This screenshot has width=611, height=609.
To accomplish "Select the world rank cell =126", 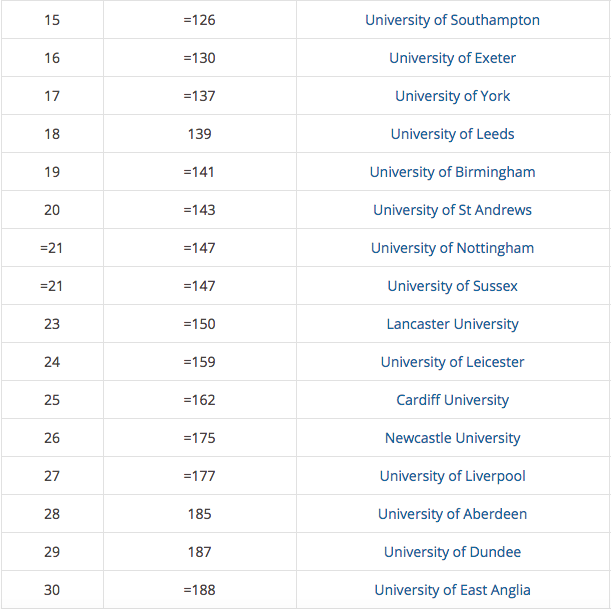I will (x=200, y=20).
